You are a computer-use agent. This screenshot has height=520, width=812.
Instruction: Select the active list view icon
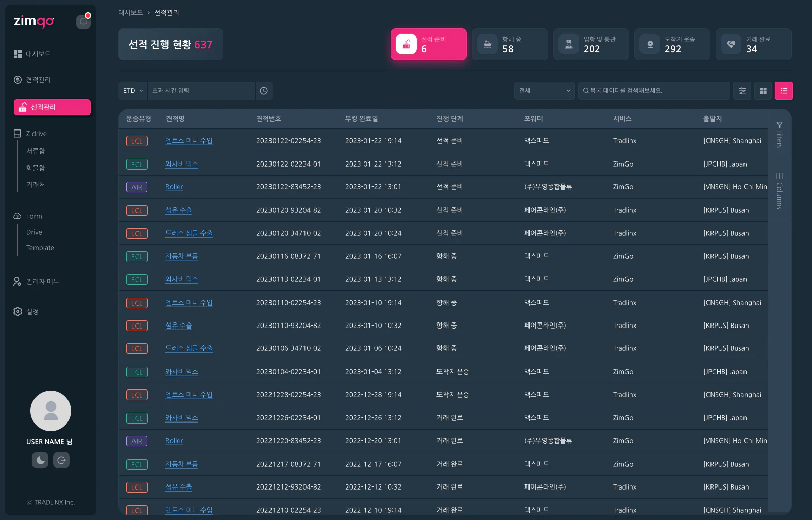(784, 90)
